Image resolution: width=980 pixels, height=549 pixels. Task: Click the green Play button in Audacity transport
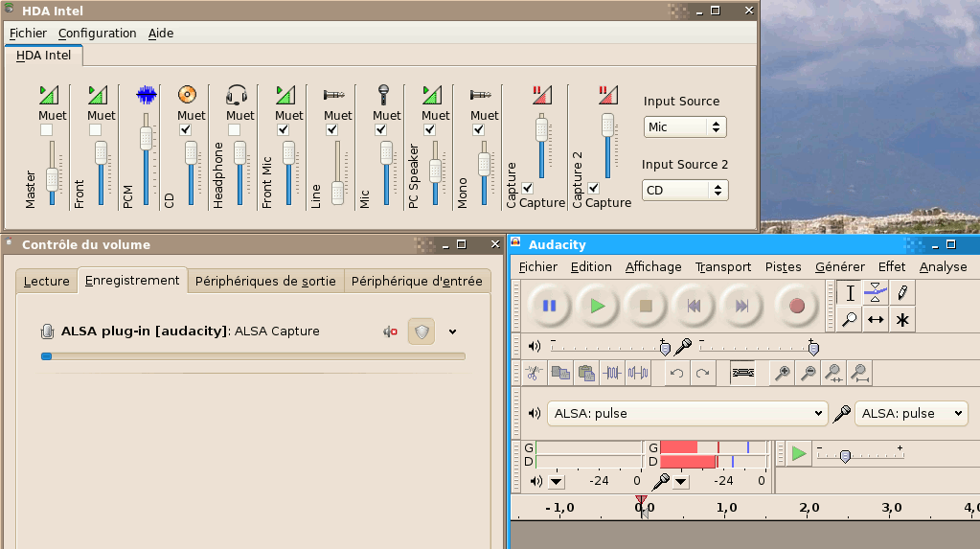point(598,306)
